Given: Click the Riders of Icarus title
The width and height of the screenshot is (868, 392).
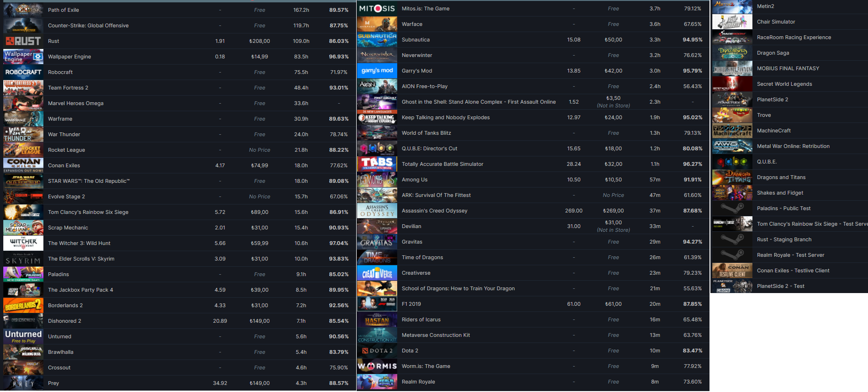Looking at the screenshot, I should (421, 319).
